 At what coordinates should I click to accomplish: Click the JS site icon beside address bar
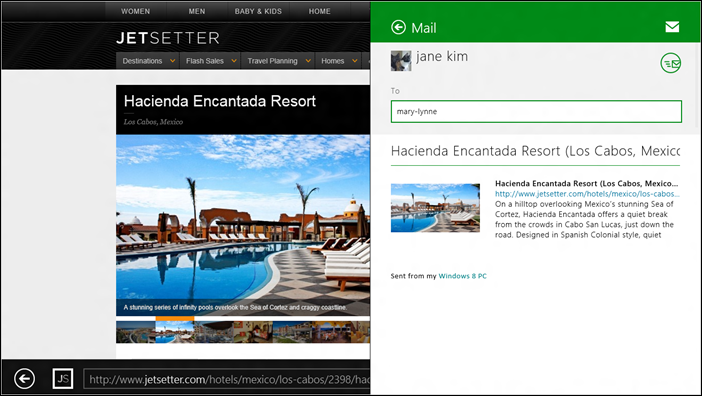coord(63,379)
